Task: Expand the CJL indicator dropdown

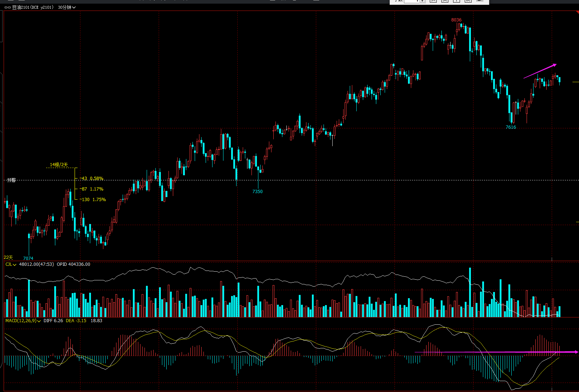Action: [11, 264]
